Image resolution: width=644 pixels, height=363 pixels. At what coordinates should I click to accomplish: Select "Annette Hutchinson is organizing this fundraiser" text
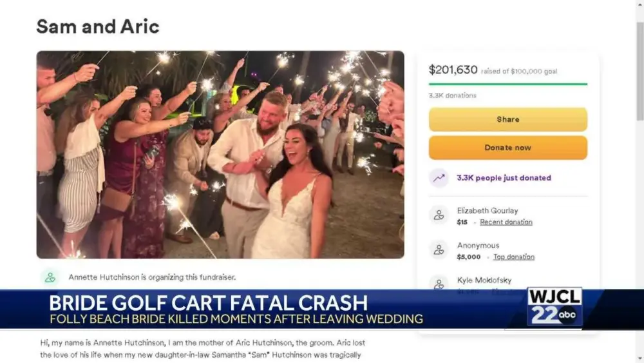tap(152, 277)
